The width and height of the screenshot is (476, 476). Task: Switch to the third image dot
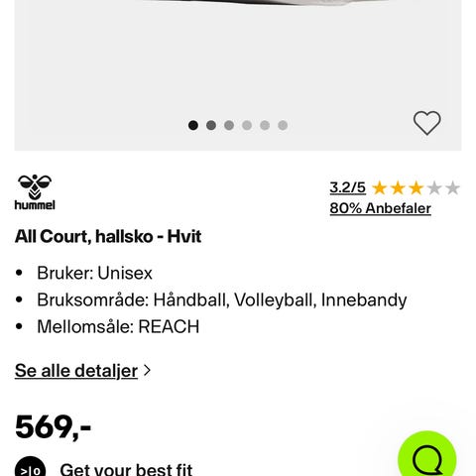229,125
